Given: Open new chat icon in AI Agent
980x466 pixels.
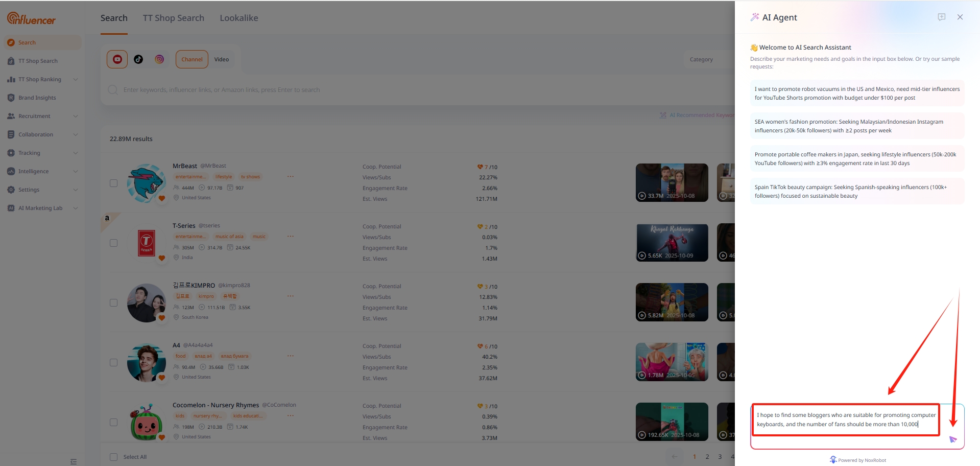Looking at the screenshot, I should click(x=941, y=17).
